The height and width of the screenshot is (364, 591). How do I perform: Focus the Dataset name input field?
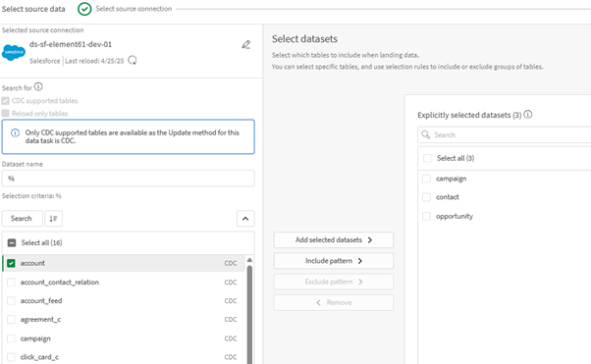[129, 179]
